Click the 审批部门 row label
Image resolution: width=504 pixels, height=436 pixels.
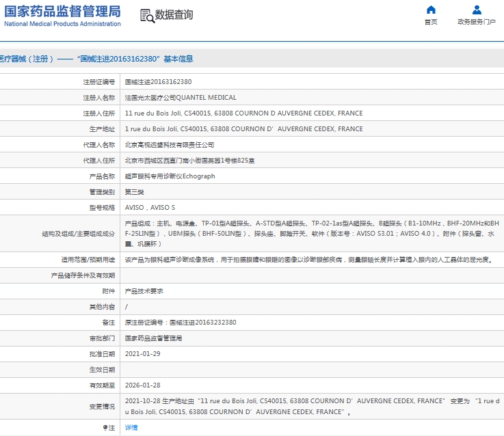click(102, 339)
